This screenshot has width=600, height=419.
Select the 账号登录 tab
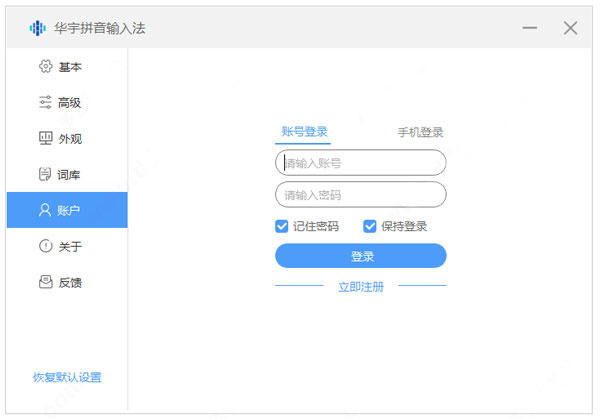(x=304, y=132)
